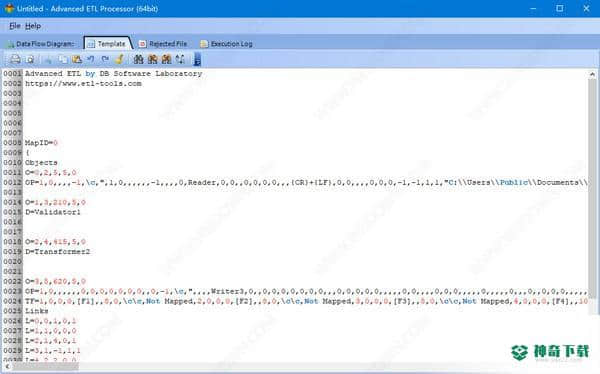
Task: Click line number 0005 in the gutter
Action: (12, 113)
